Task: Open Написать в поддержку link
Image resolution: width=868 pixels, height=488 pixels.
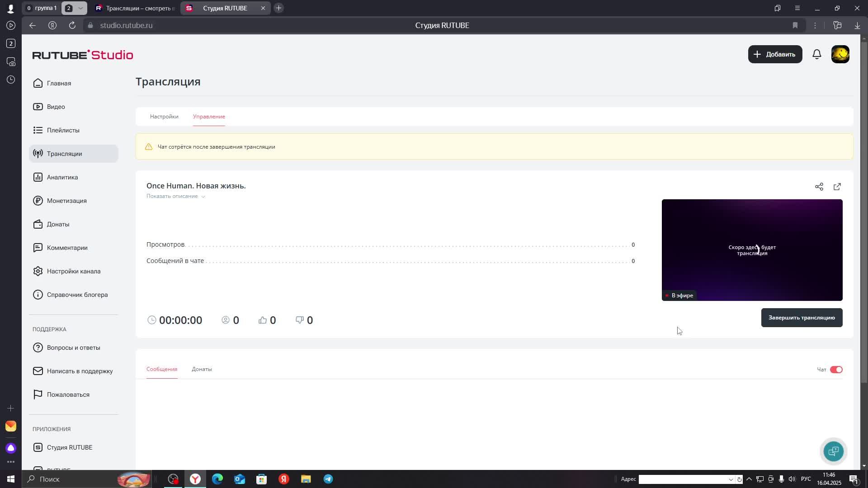Action: point(80,371)
